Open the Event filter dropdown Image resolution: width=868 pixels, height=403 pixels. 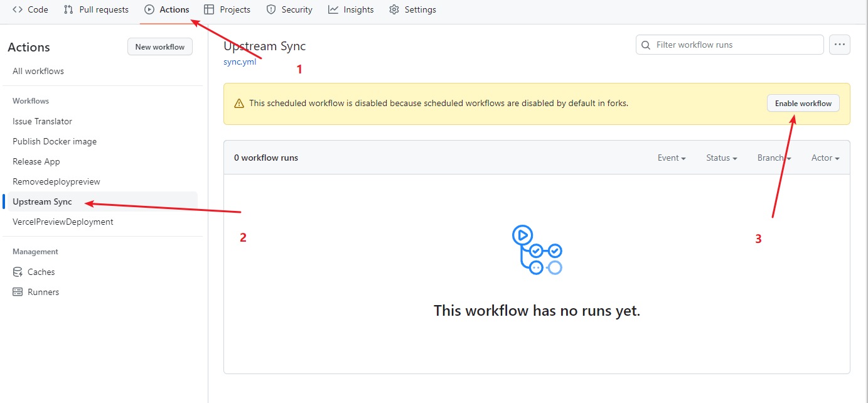(x=672, y=158)
